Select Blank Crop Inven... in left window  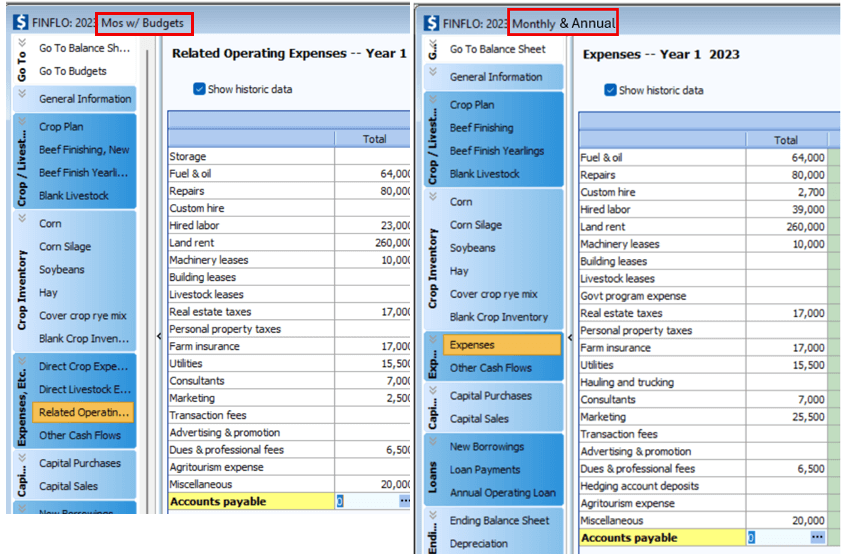coord(84,338)
